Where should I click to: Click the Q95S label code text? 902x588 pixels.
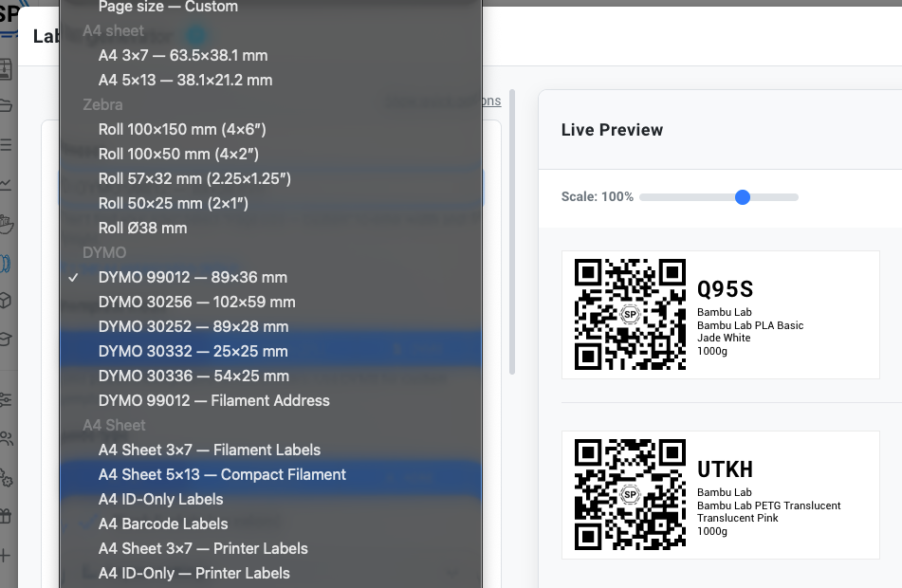pyautogui.click(x=725, y=289)
